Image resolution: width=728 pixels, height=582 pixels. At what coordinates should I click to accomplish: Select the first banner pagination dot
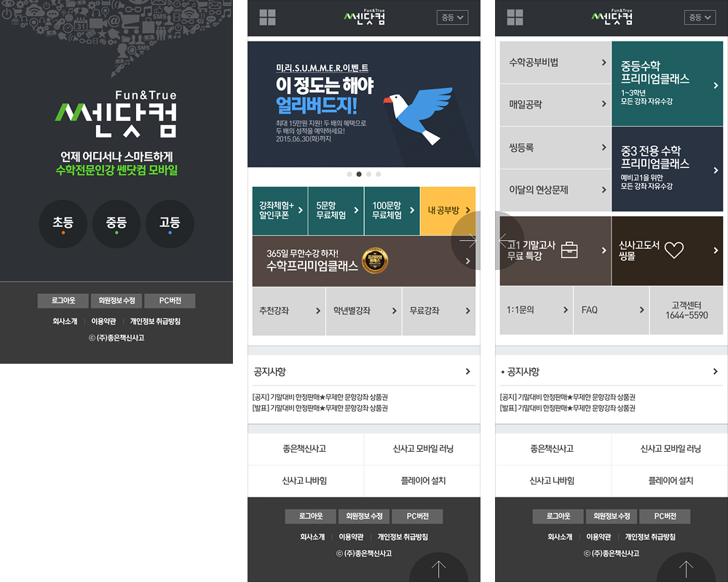[x=349, y=174]
